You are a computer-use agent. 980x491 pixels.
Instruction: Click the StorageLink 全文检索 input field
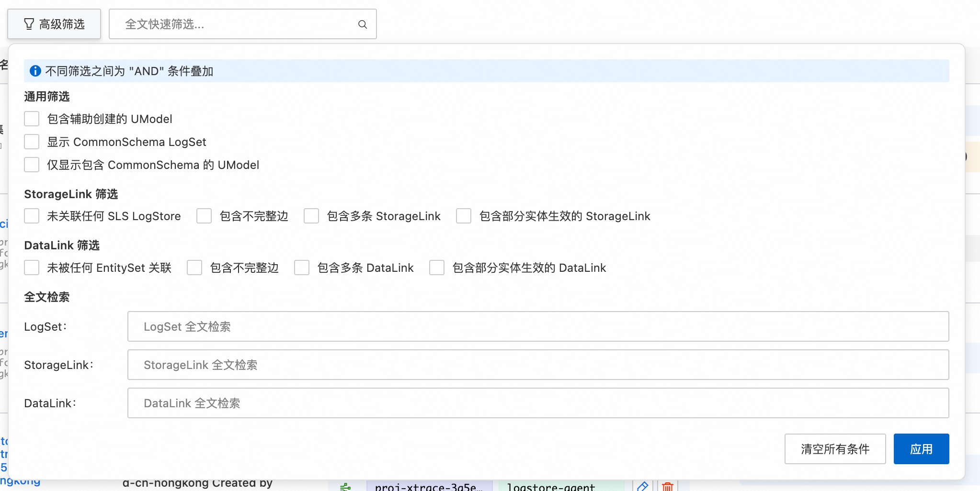[x=538, y=365]
